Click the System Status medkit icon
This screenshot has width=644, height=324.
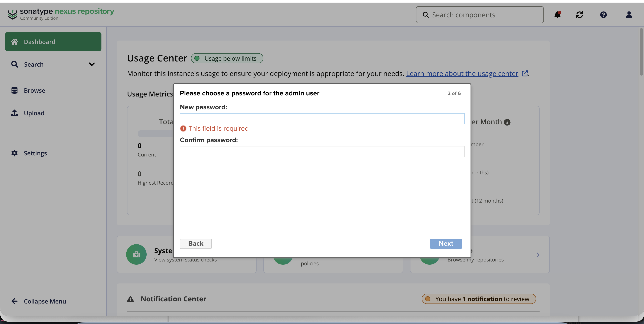click(136, 254)
